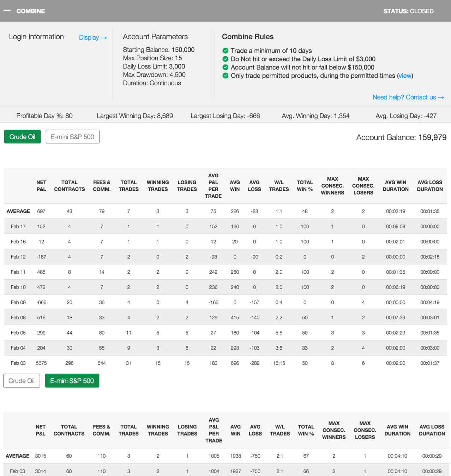The image size is (451, 476).
Task: Select the Feb 09 row in Crude Oil table
Action: coord(18,302)
